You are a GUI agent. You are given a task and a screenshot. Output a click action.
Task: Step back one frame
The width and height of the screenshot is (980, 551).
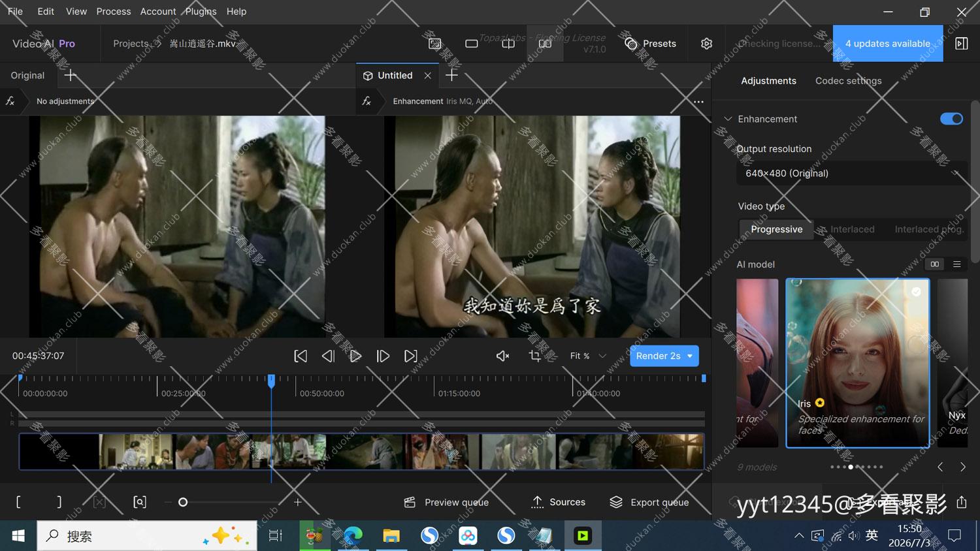(x=328, y=356)
